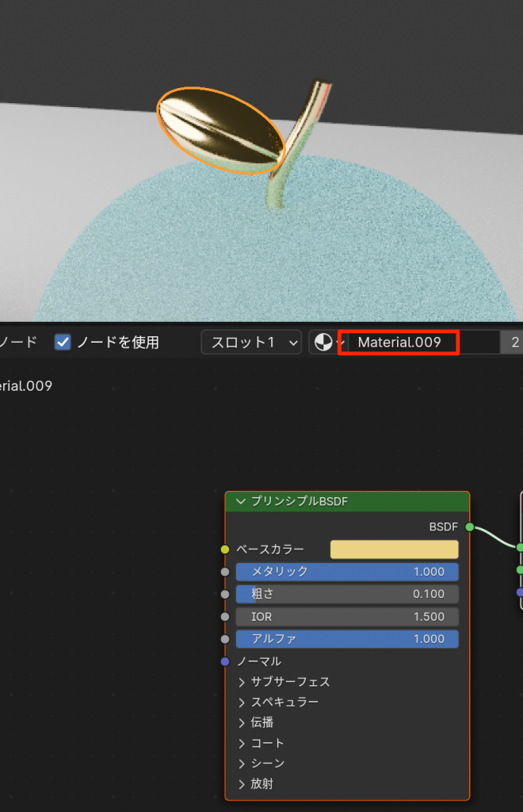Toggle the ノードを使用 checkbox
This screenshot has width=523, height=812.
[63, 343]
